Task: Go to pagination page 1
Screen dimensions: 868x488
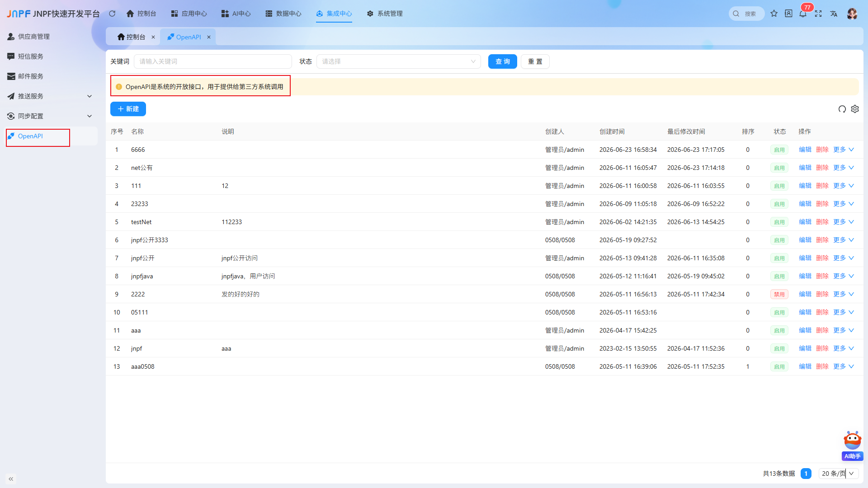Action: (x=806, y=474)
